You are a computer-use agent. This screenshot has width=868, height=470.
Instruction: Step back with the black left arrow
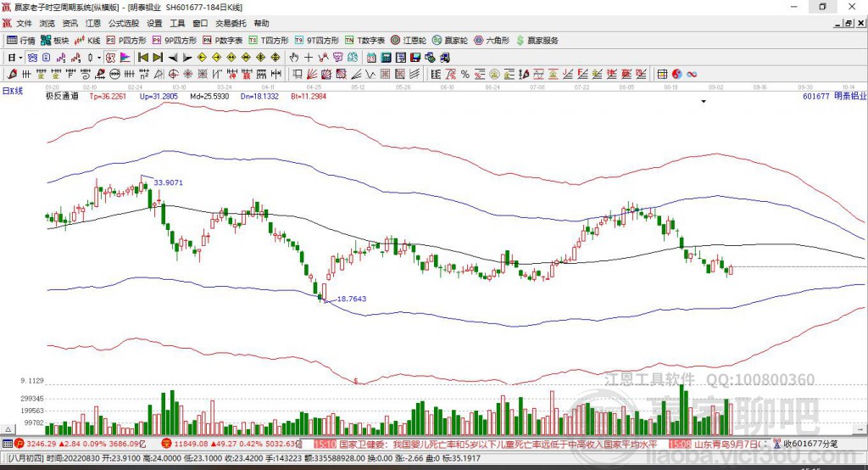(x=173, y=58)
